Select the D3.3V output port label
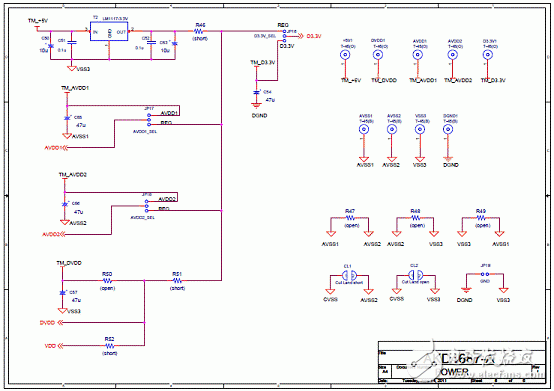 click(x=314, y=36)
